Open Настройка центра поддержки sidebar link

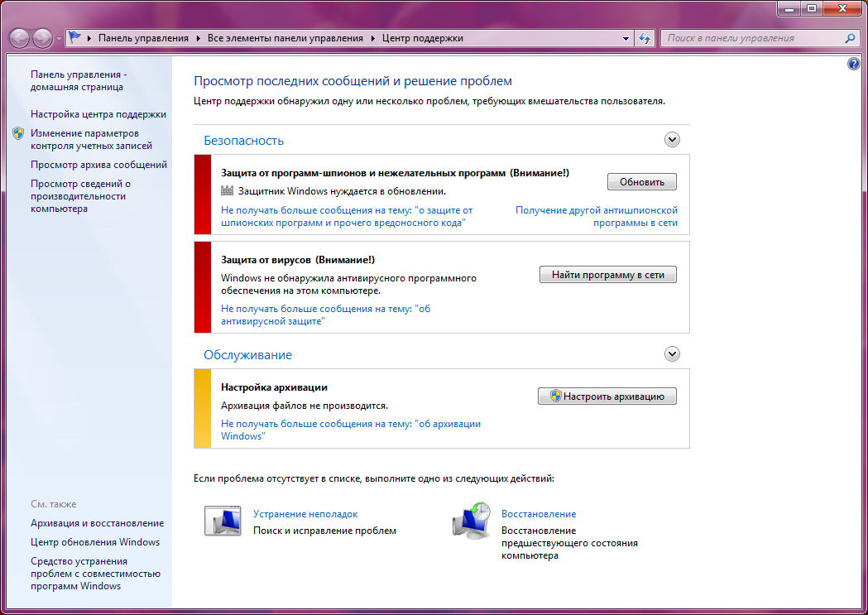click(98, 114)
